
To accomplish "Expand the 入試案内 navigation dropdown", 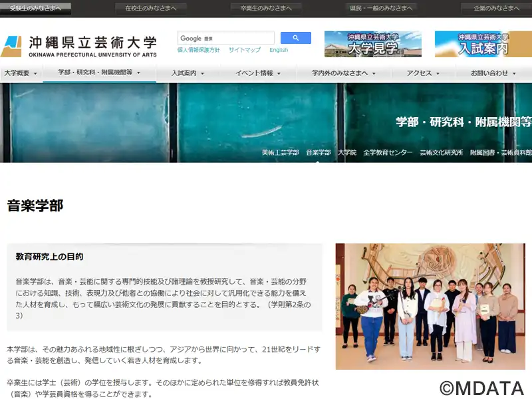I will pos(188,73).
